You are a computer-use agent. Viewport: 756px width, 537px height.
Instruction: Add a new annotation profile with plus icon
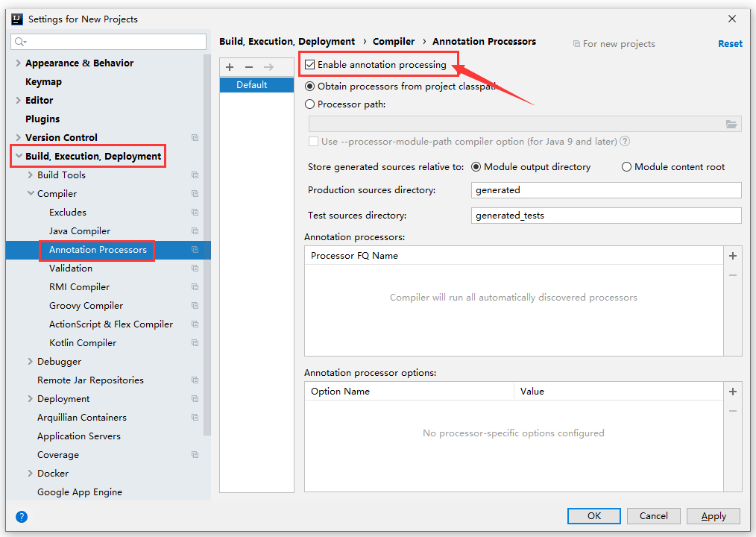[230, 67]
